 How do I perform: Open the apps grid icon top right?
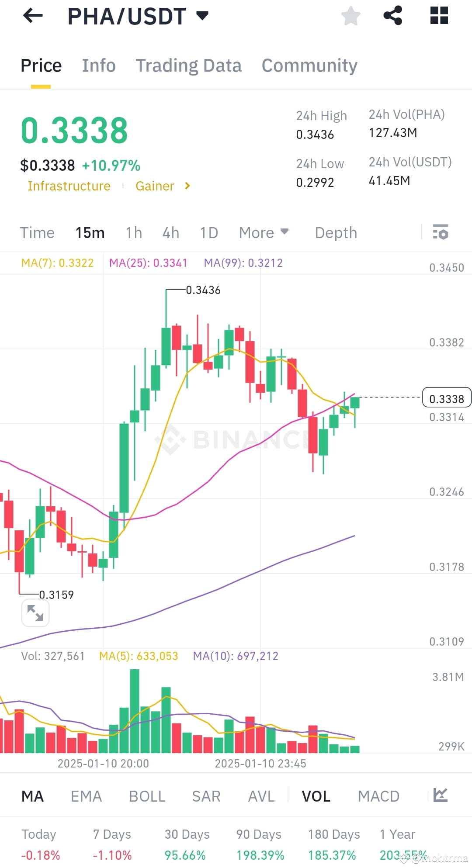click(439, 16)
